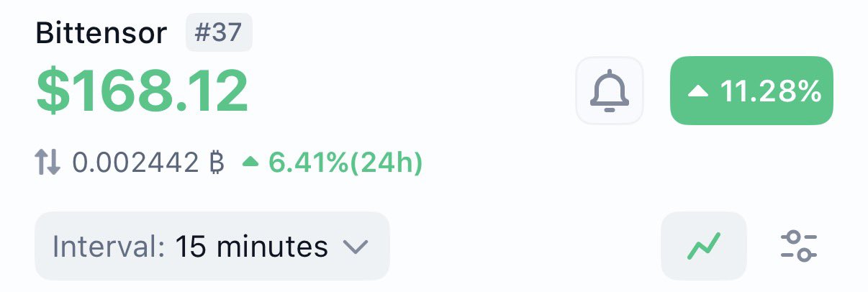Click the green 11.28% change badge
This screenshot has height=292, width=868.
tap(751, 91)
